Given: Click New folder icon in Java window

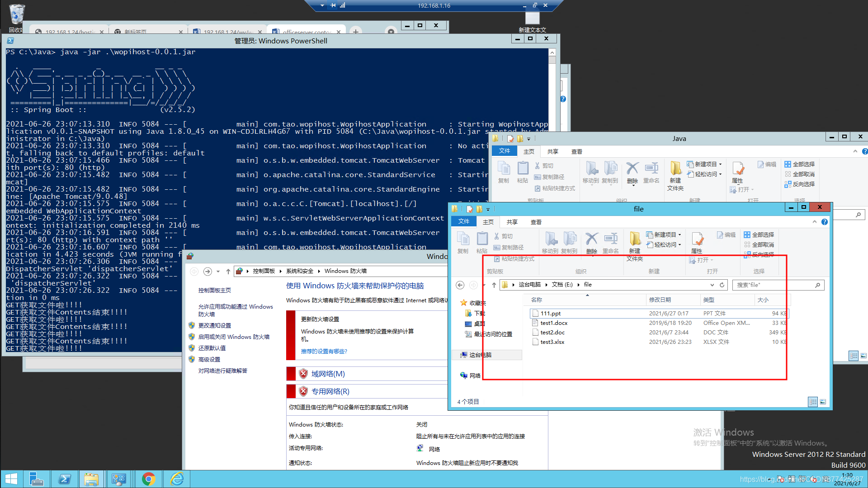Looking at the screenshot, I should pos(675,176).
